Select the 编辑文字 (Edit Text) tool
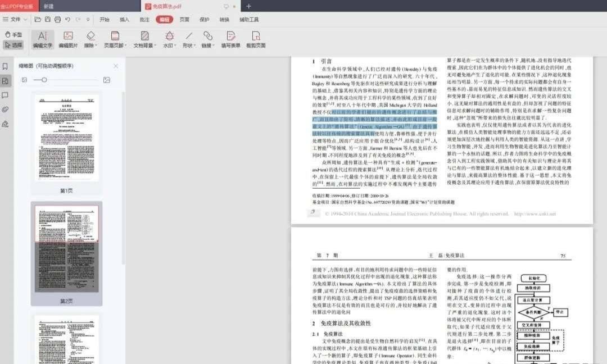The width and height of the screenshot is (607, 364). 43,39
